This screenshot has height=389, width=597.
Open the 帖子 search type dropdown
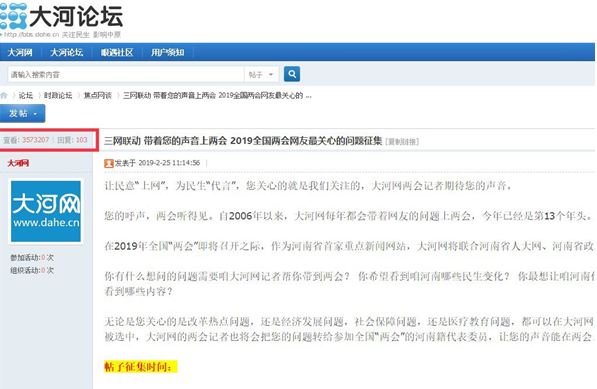(x=261, y=74)
